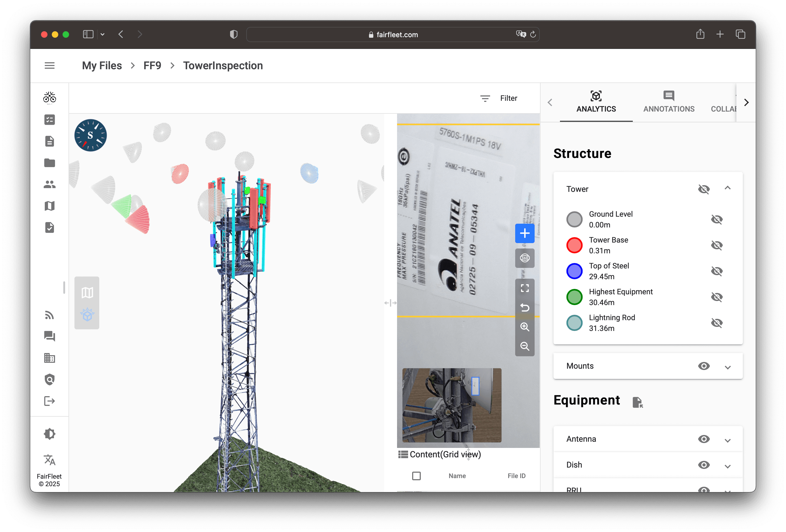
Task: Click the undo rotate arrow icon
Action: tap(525, 308)
